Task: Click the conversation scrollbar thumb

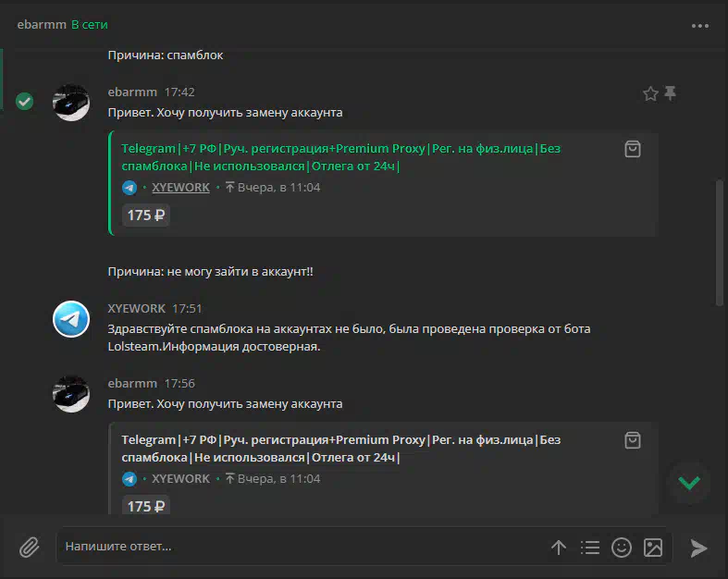Action: (x=720, y=242)
